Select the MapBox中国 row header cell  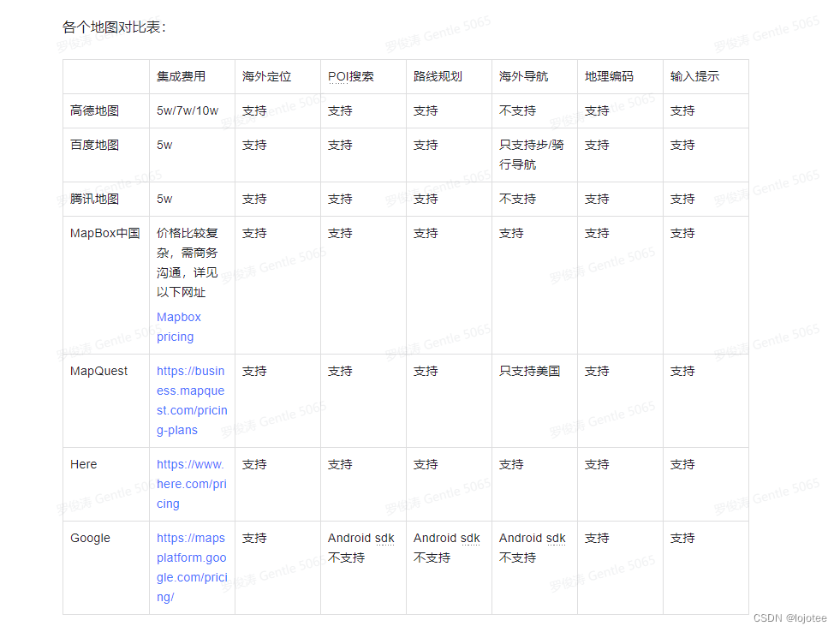pos(104,232)
